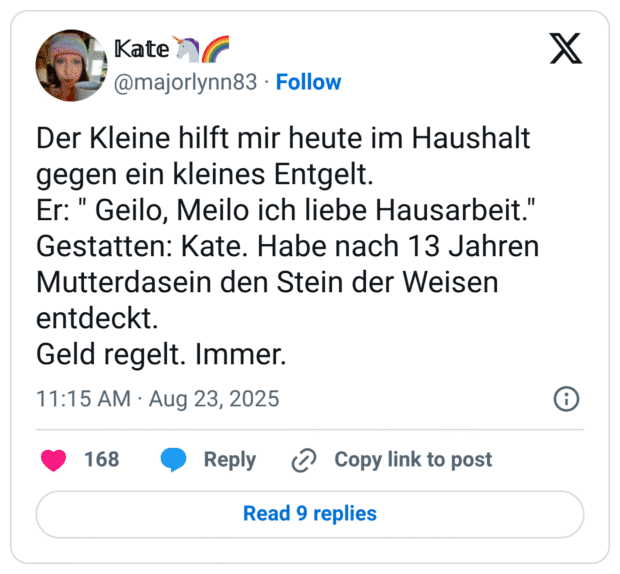Click the display name Kate
Viewport: 620px width, 574px height.
tap(141, 48)
